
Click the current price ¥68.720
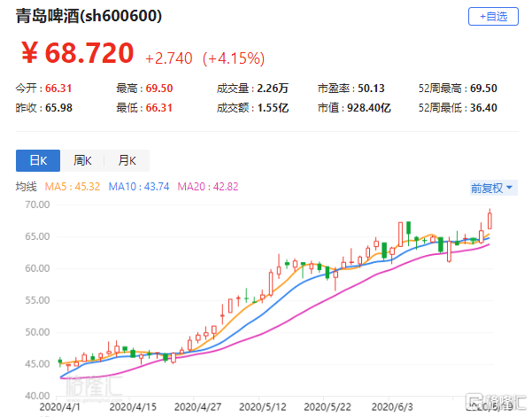pyautogui.click(x=77, y=52)
